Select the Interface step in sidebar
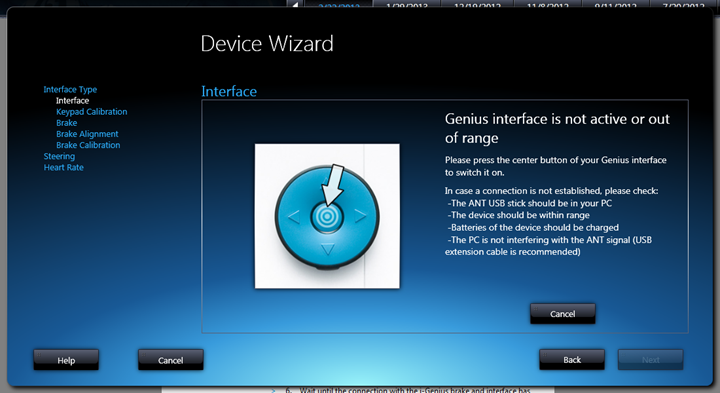This screenshot has width=720, height=393. point(73,101)
